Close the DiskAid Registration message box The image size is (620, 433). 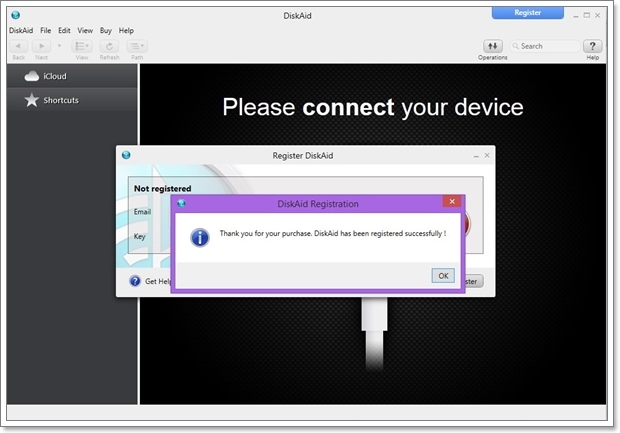[x=452, y=202]
